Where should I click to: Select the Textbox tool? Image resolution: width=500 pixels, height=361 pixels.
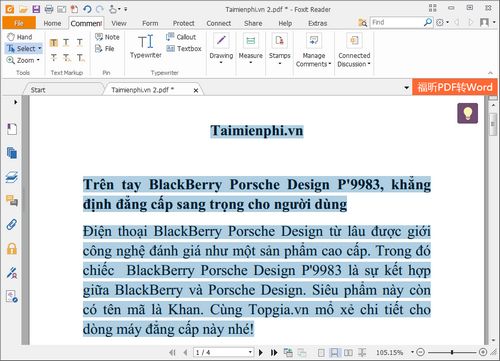184,49
